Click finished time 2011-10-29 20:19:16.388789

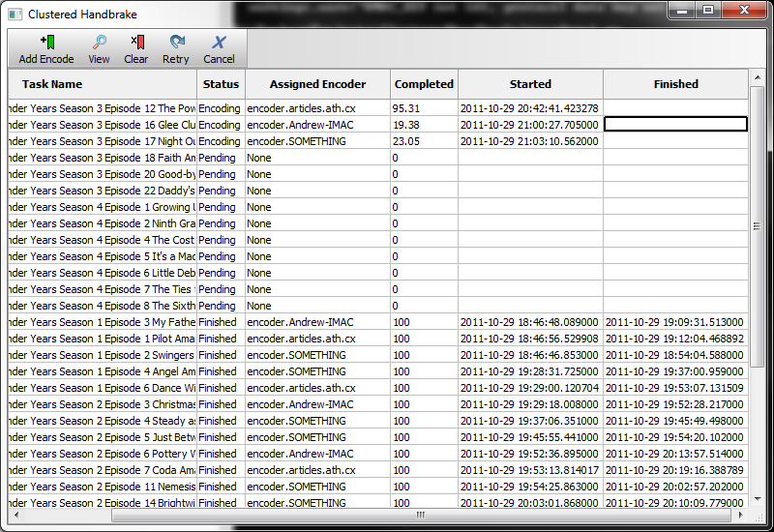point(674,470)
